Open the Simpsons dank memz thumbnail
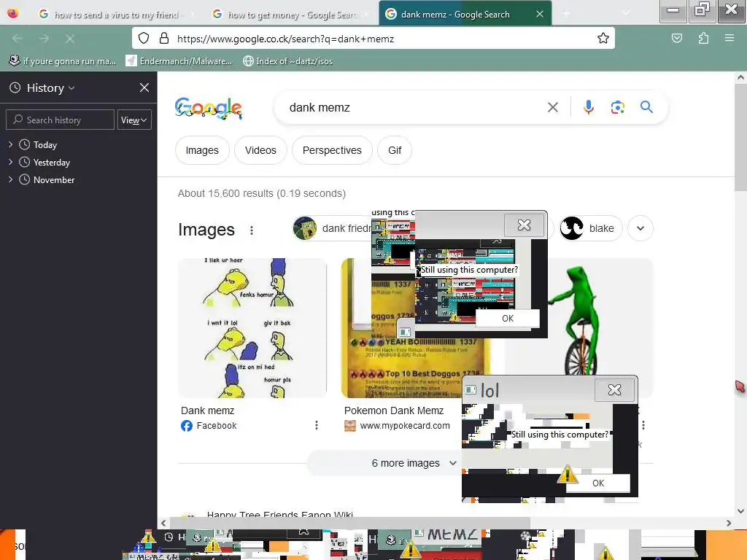747x560 pixels. [252, 328]
